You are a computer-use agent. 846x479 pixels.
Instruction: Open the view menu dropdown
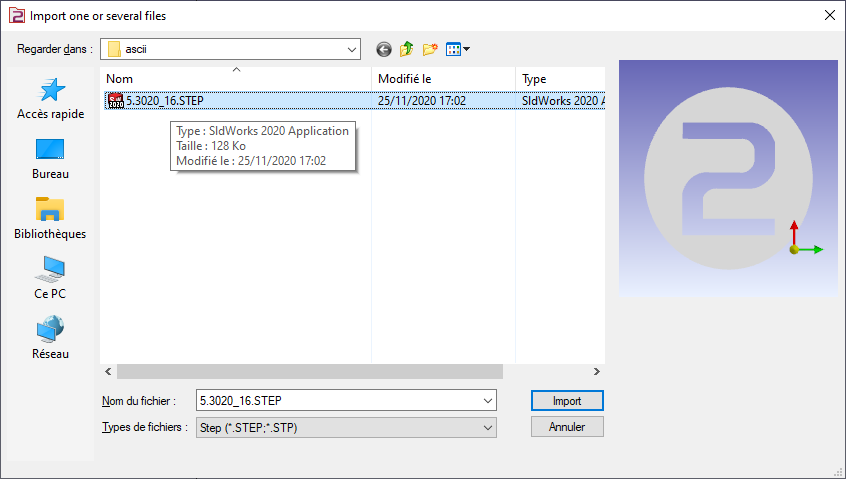point(458,49)
